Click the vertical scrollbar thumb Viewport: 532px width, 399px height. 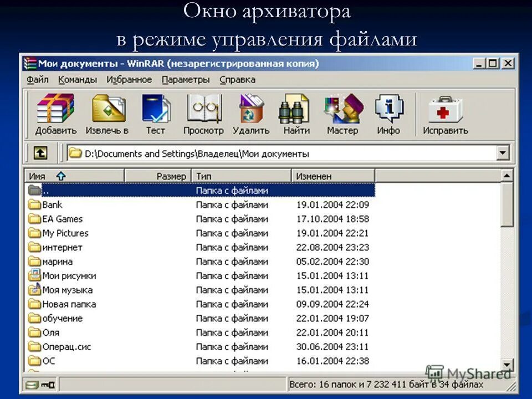point(507,204)
